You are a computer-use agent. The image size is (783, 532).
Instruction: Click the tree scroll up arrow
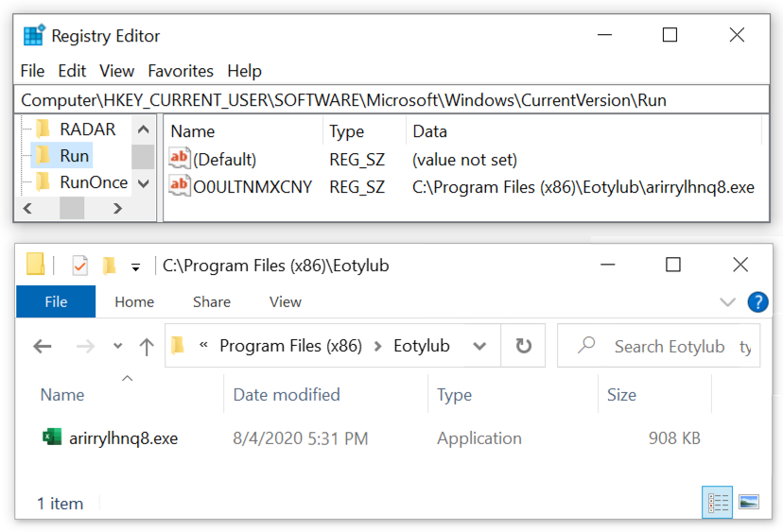[144, 129]
